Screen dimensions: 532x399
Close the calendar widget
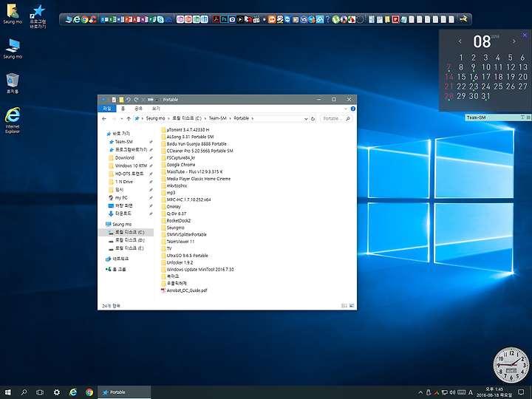pyautogui.click(x=525, y=35)
